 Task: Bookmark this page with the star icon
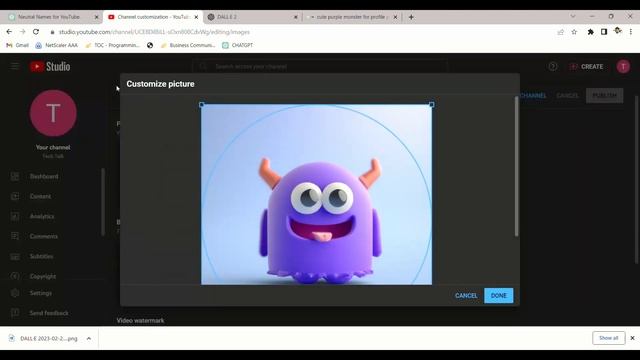(x=574, y=32)
